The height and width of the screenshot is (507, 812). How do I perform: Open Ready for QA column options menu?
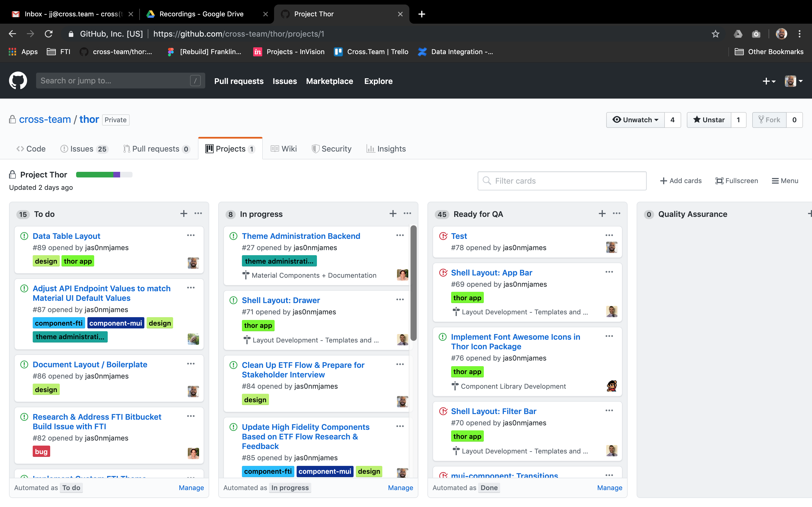point(616,214)
